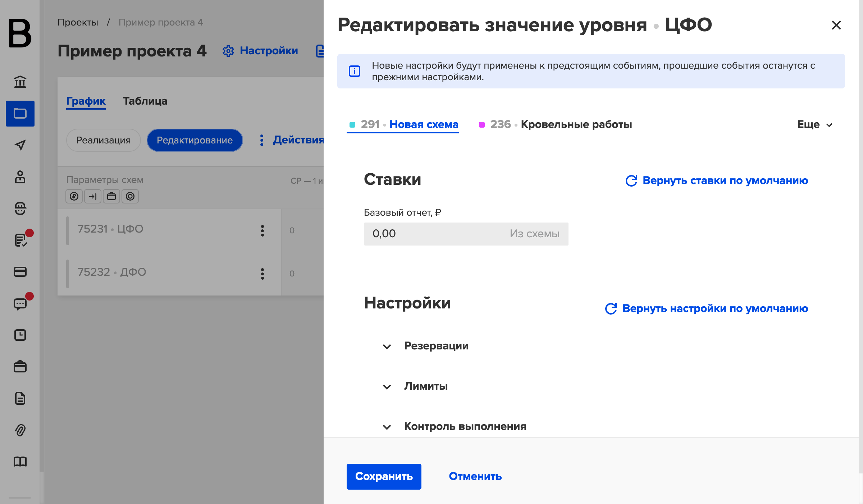Select the 75231 ЦФО row

click(x=169, y=231)
